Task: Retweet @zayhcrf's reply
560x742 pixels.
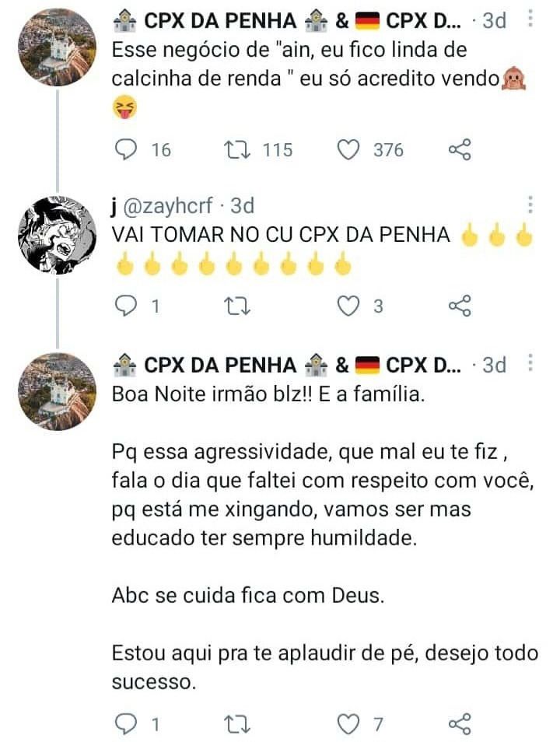Action: (237, 306)
